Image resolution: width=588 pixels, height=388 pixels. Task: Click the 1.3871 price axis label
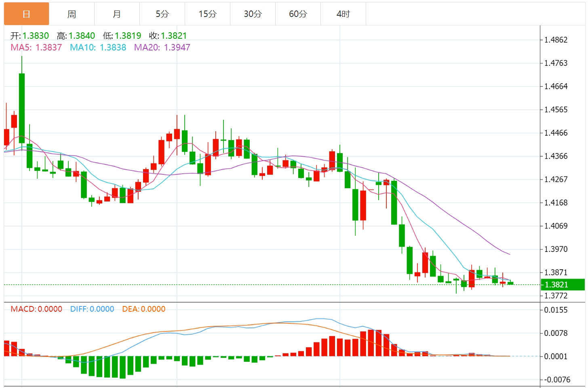(x=556, y=273)
